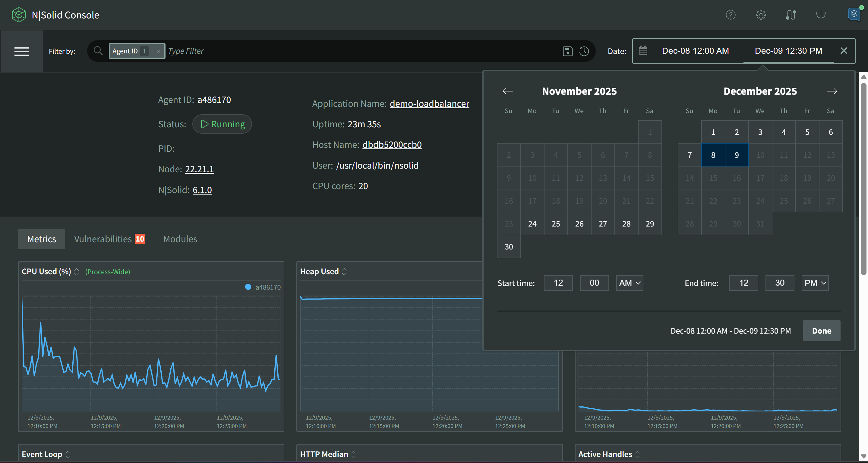Switch to the Modules tab
The width and height of the screenshot is (868, 463).
click(180, 239)
